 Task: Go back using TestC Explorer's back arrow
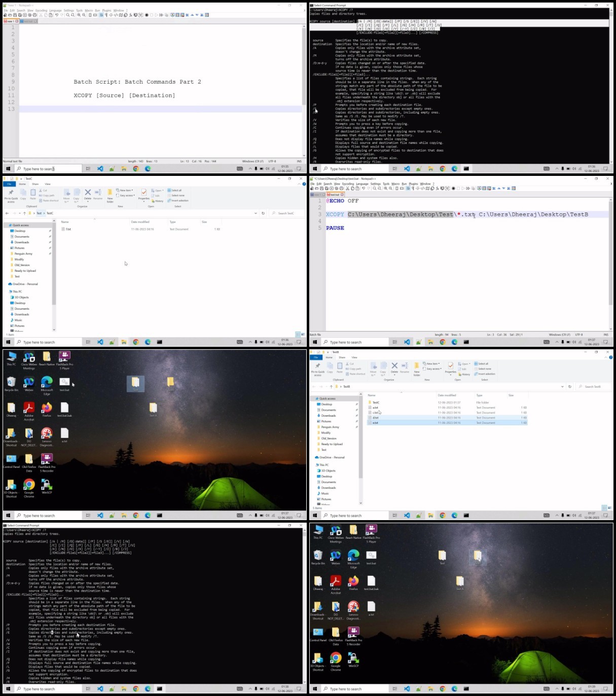click(x=7, y=213)
